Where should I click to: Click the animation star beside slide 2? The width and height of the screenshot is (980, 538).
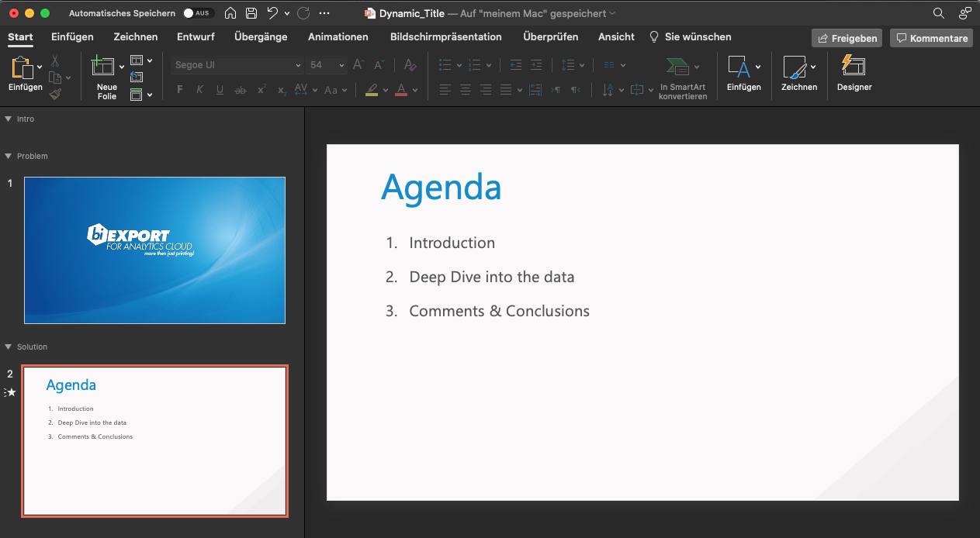[10, 392]
